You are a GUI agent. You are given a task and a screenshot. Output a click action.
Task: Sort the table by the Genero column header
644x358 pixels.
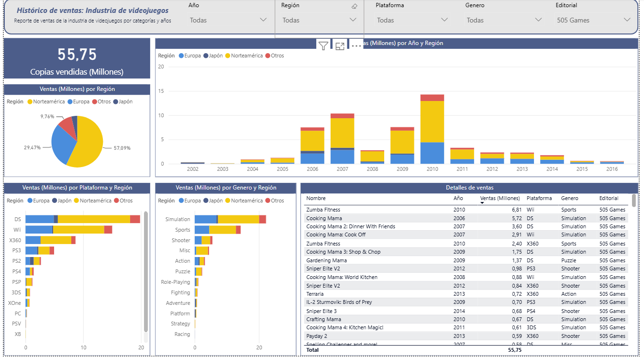pos(570,198)
